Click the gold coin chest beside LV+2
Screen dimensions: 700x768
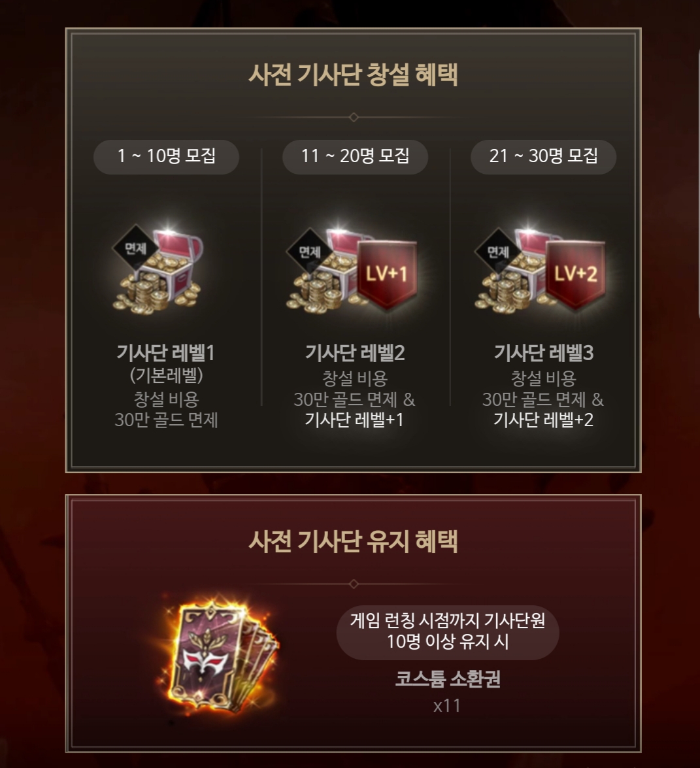[x=512, y=275]
